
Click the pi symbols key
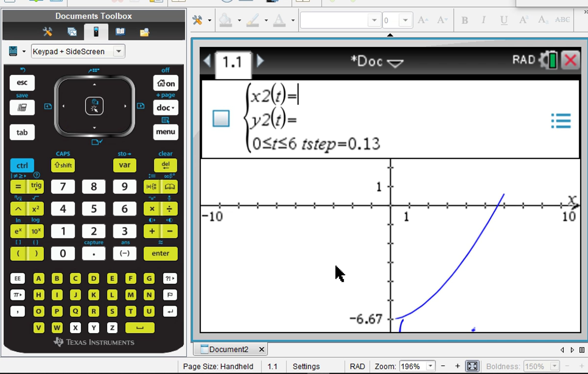18,295
